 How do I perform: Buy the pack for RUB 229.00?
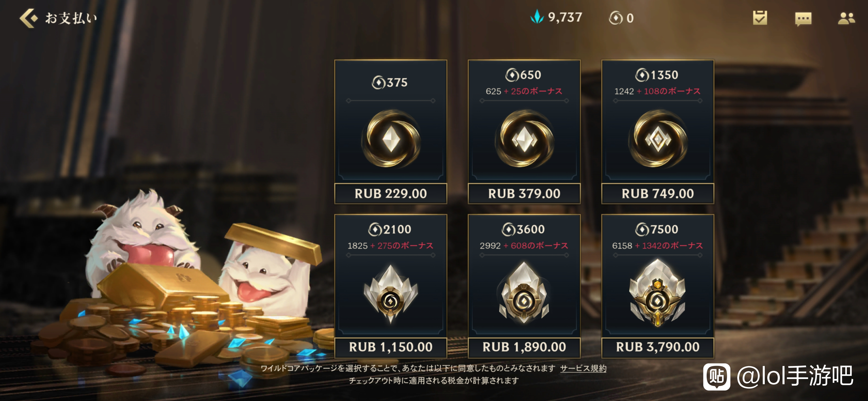click(x=391, y=194)
